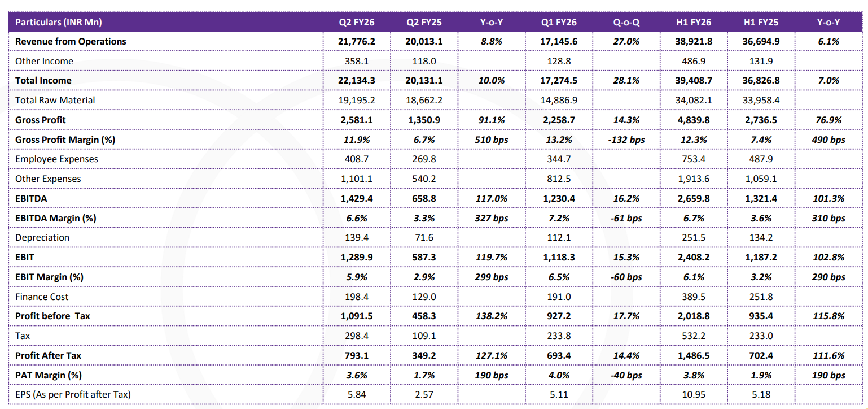Select the 'EPS (As per Profit after Tax)' label
The image size is (868, 409).
pyautogui.click(x=73, y=394)
